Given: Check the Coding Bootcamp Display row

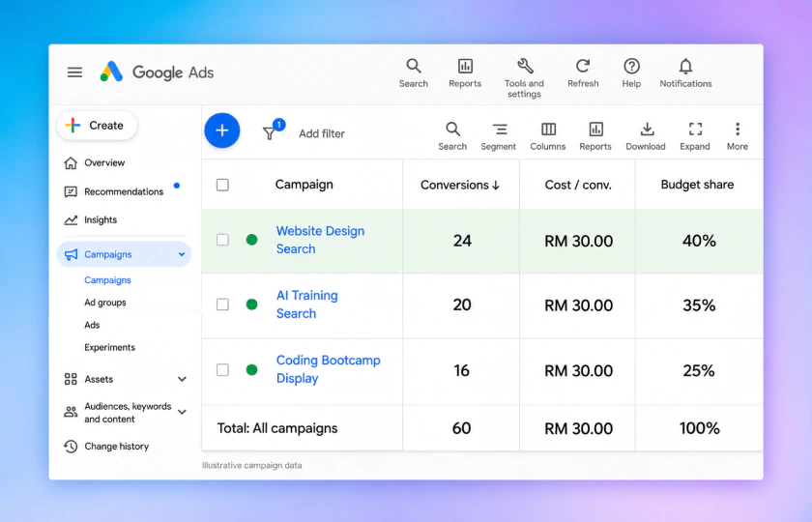Looking at the screenshot, I should pos(222,369).
